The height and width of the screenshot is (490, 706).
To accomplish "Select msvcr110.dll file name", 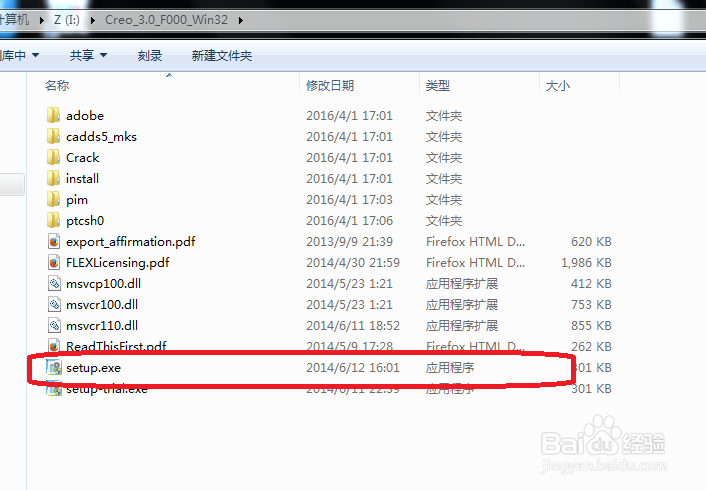I will pyautogui.click(x=102, y=326).
